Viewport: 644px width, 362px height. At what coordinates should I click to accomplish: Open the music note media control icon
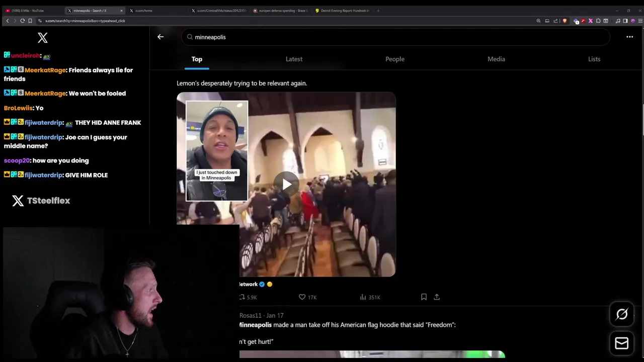(618, 21)
